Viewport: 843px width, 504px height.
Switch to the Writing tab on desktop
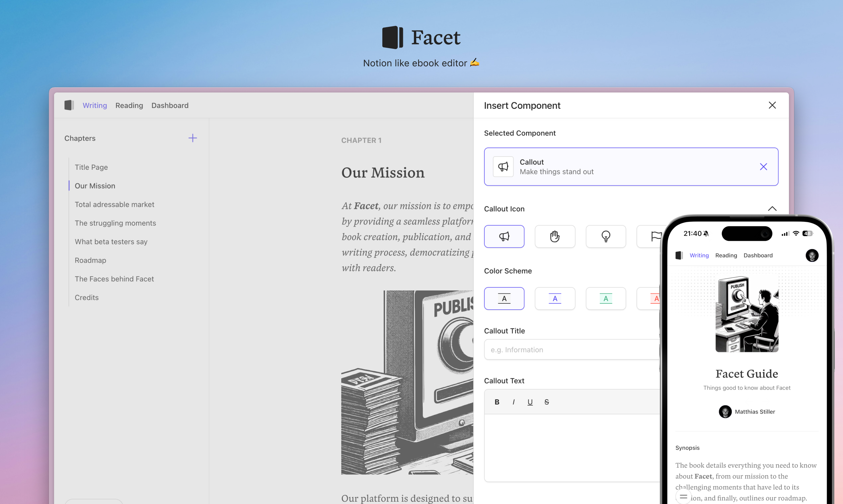click(x=95, y=105)
